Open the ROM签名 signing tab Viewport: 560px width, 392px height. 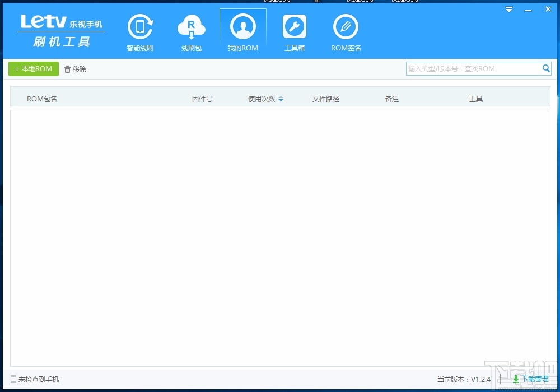click(x=346, y=33)
